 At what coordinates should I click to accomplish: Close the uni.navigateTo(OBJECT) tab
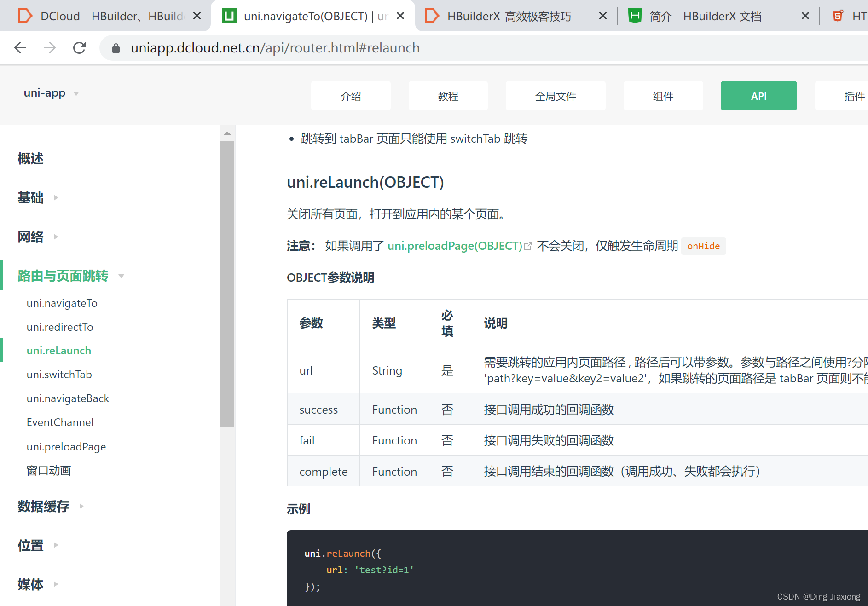pyautogui.click(x=400, y=16)
